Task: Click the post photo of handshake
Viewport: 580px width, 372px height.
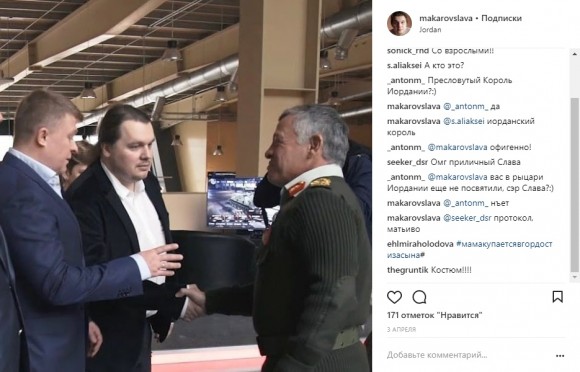Action: pyautogui.click(x=186, y=186)
